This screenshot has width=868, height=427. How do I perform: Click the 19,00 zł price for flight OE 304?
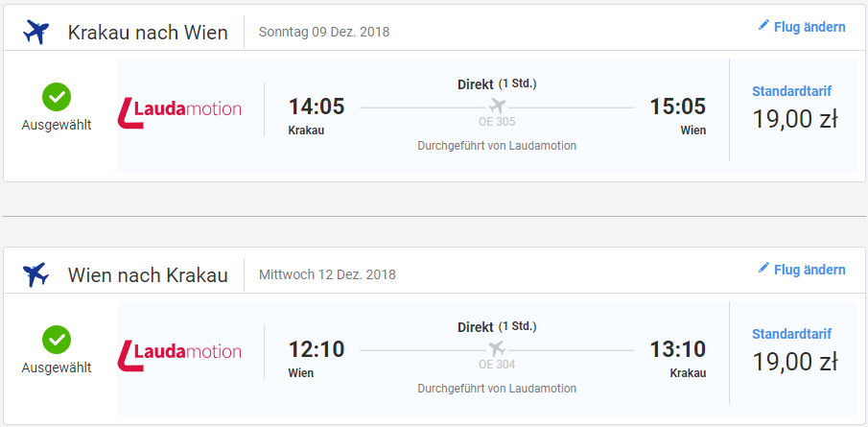click(x=794, y=362)
